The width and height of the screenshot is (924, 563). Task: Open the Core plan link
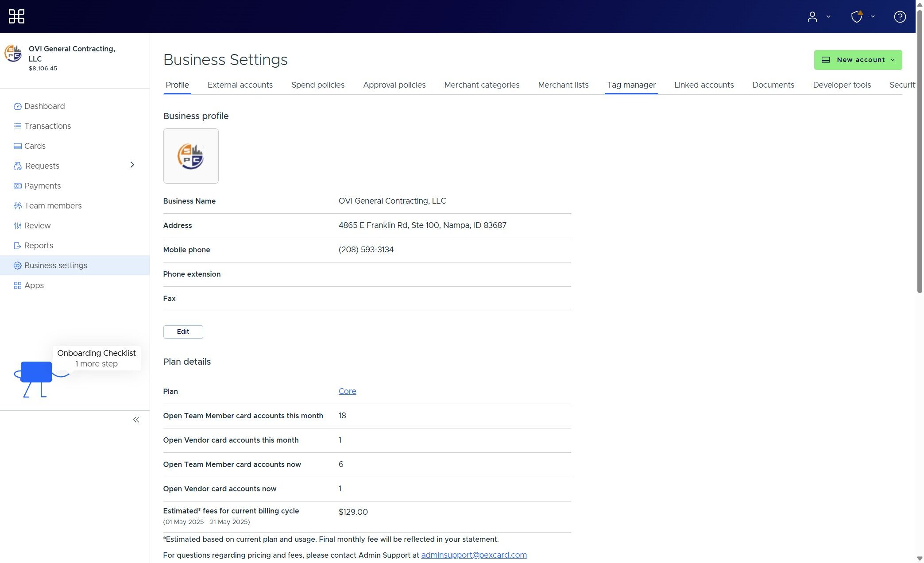pyautogui.click(x=347, y=391)
